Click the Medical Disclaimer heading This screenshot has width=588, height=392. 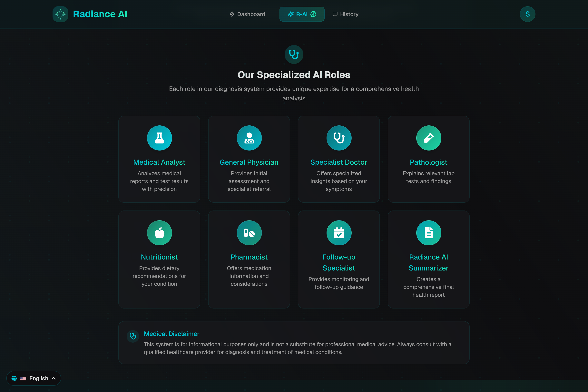point(171,334)
